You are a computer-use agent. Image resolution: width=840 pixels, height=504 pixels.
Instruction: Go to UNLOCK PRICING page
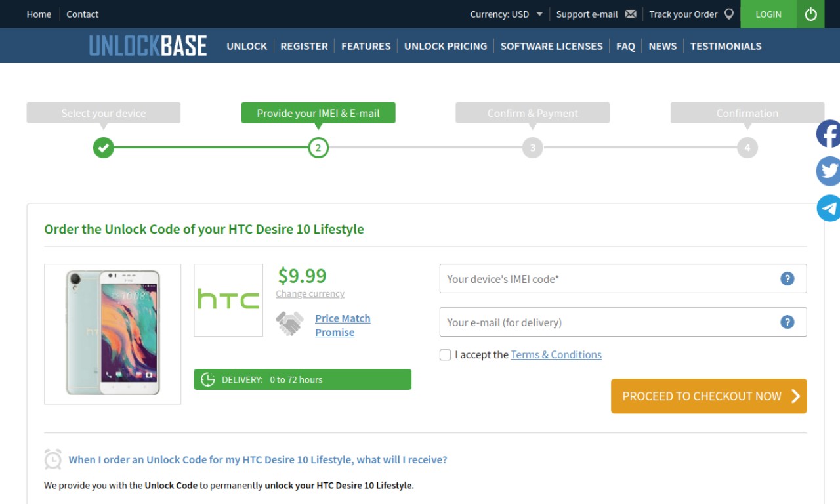(446, 46)
